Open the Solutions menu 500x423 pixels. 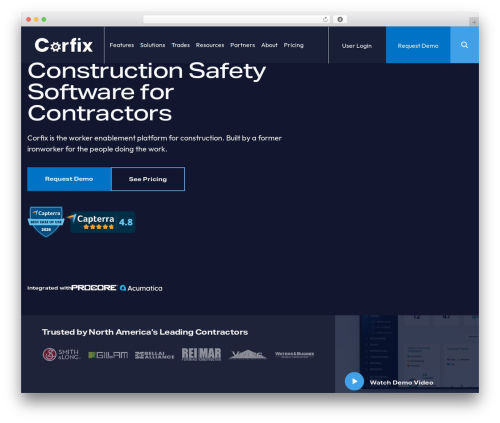coord(152,45)
